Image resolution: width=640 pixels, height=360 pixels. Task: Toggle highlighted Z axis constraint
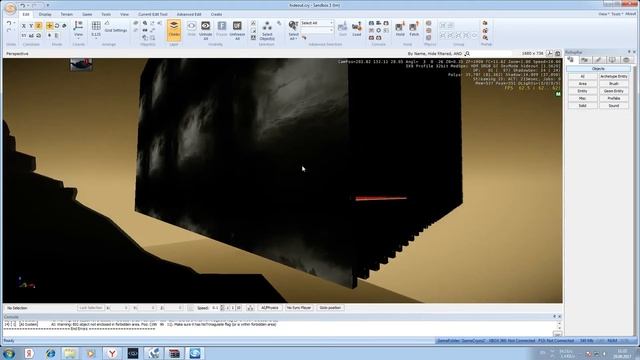pos(38,26)
